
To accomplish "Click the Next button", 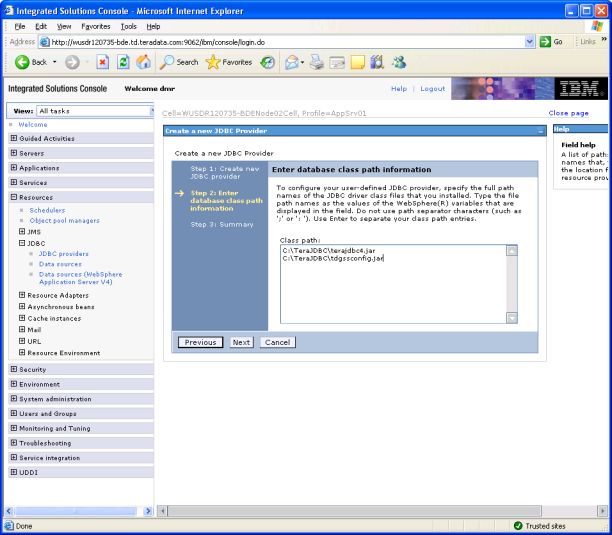I will (241, 342).
